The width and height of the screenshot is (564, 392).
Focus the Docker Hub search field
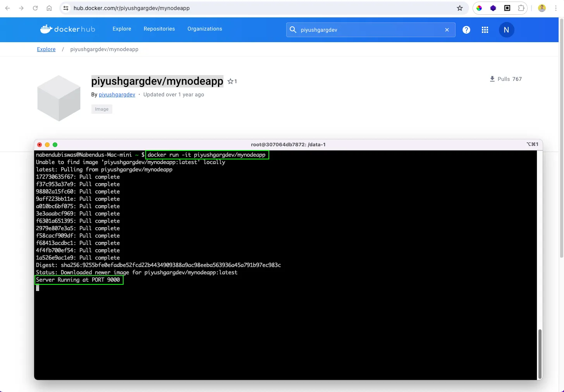371,30
